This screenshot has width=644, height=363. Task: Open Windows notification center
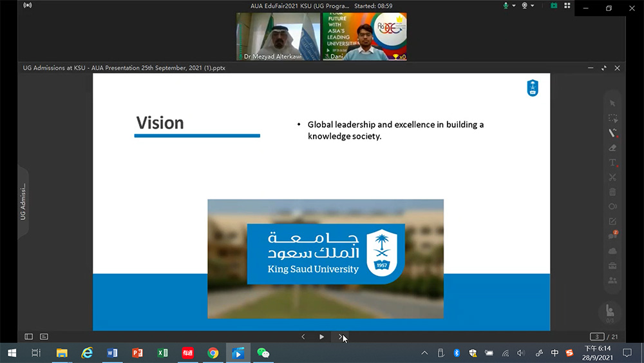(x=627, y=353)
